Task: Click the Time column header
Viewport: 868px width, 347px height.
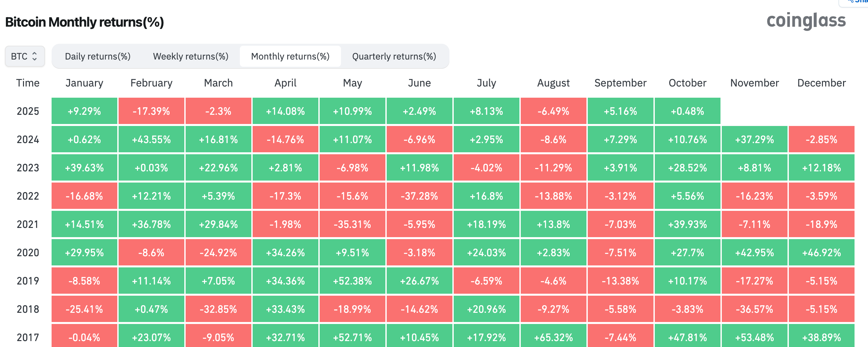Action: tap(28, 83)
